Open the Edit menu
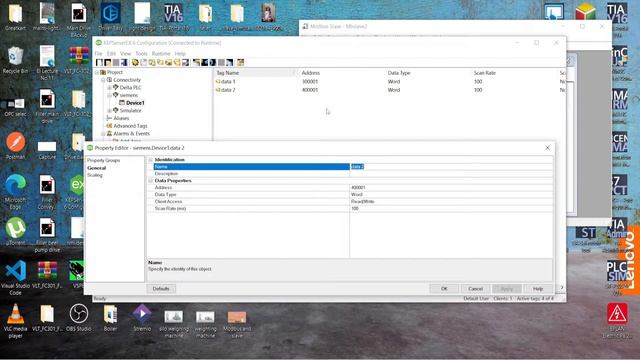Viewport: 640px width, 360px height. 111,53
